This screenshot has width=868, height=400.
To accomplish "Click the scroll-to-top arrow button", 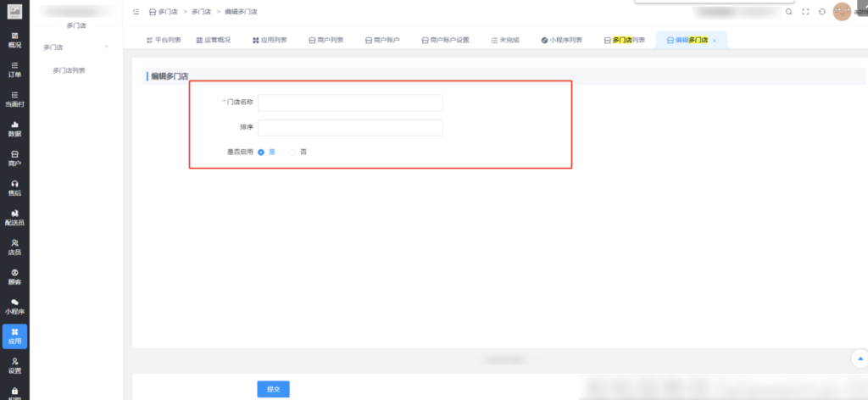I will (860, 358).
